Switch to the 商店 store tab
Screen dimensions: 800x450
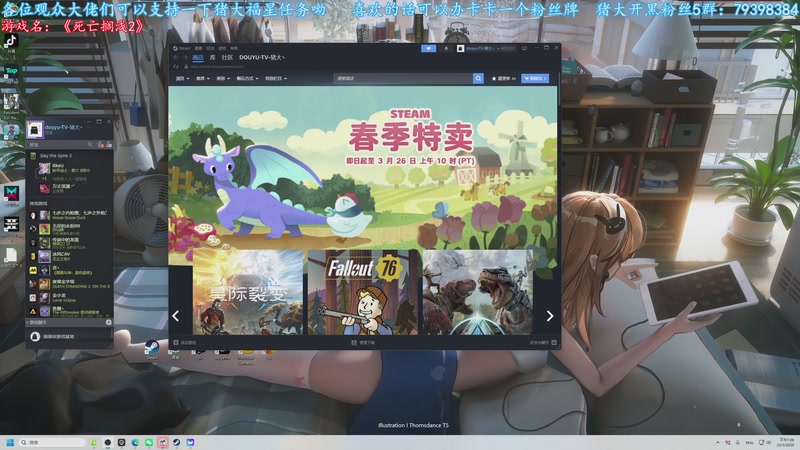pyautogui.click(x=197, y=58)
